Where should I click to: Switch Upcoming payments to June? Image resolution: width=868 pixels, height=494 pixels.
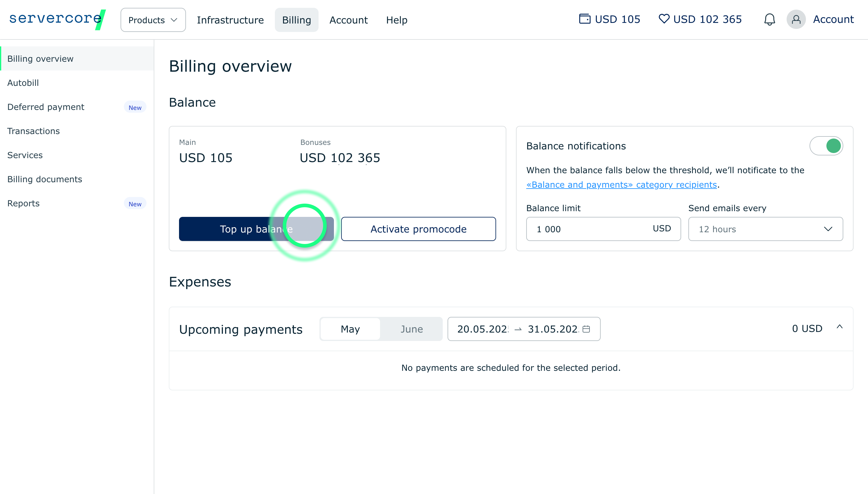point(411,329)
